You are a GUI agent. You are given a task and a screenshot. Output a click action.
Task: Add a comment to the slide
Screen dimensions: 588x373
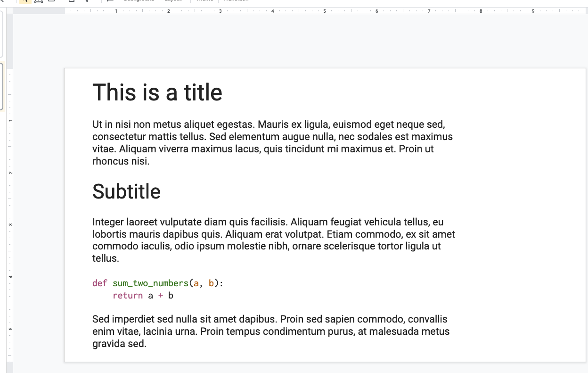tap(110, 2)
